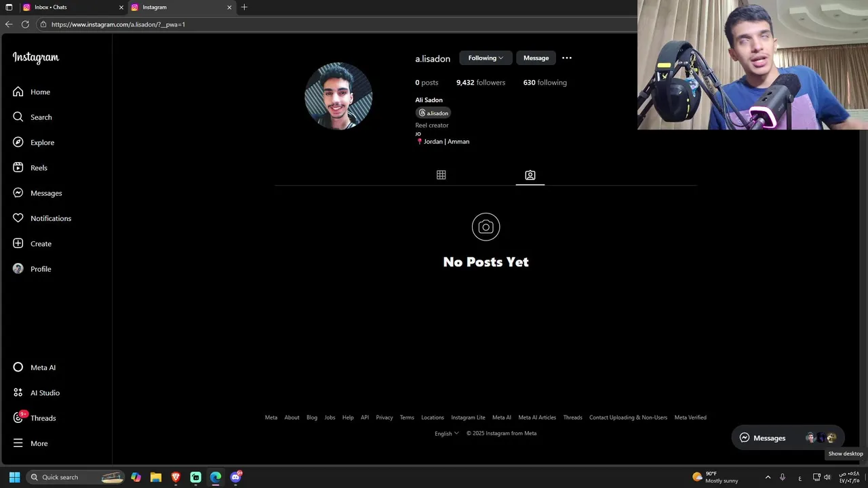Change language with the English dropdown
The width and height of the screenshot is (868, 488).
[x=447, y=434]
